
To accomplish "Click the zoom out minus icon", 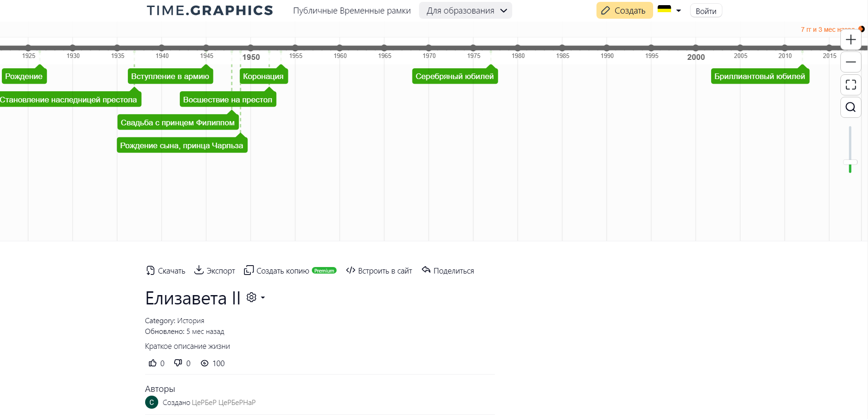I will point(851,62).
